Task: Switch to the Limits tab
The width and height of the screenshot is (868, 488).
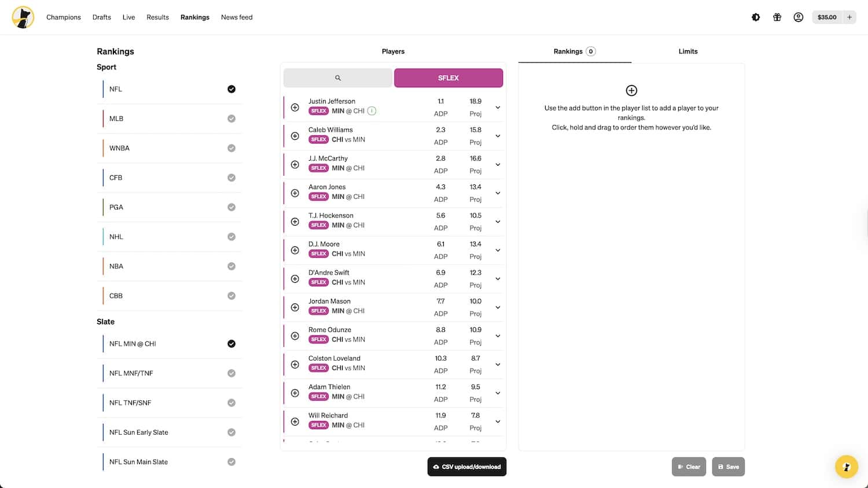Action: click(x=687, y=51)
